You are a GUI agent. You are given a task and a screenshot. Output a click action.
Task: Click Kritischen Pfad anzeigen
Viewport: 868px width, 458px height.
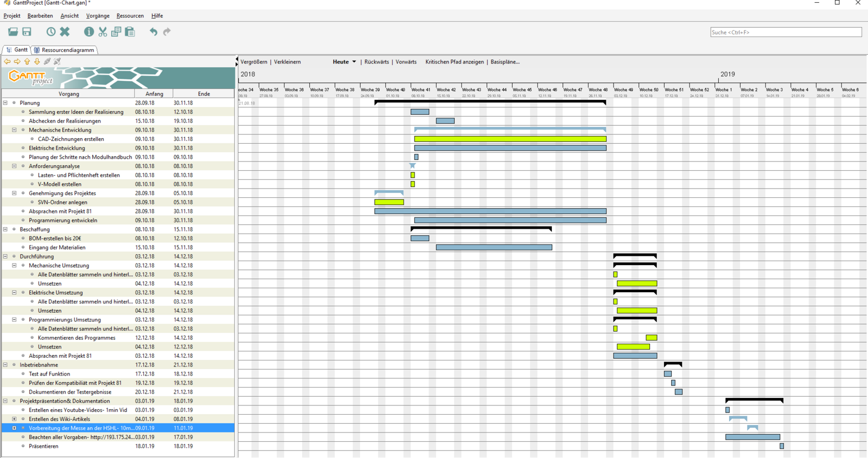[x=454, y=62]
